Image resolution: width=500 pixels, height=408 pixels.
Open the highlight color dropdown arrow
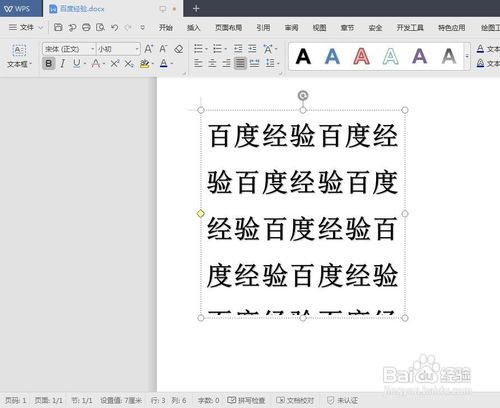[153, 63]
